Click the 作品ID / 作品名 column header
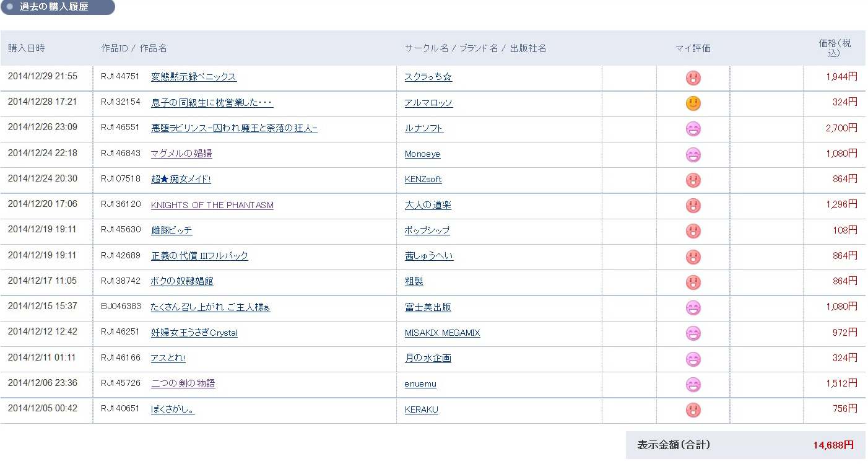The height and width of the screenshot is (464, 868). [134, 48]
